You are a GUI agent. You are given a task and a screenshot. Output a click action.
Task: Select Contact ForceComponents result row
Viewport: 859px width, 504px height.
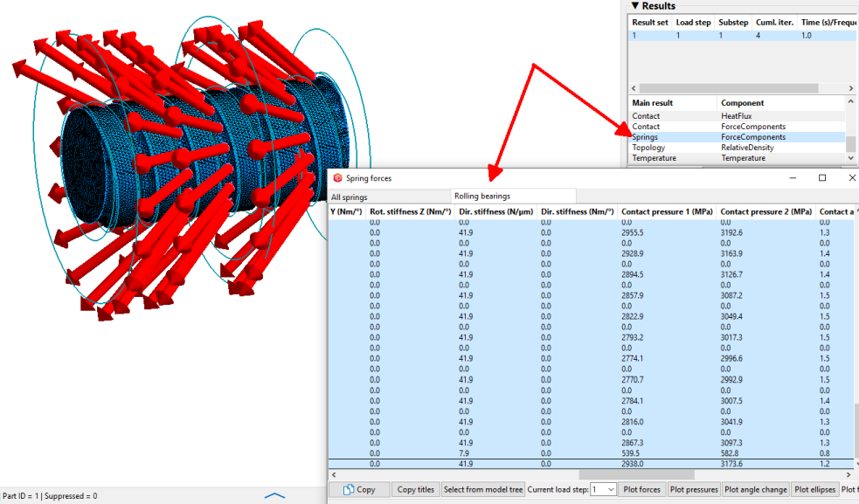pos(738,127)
